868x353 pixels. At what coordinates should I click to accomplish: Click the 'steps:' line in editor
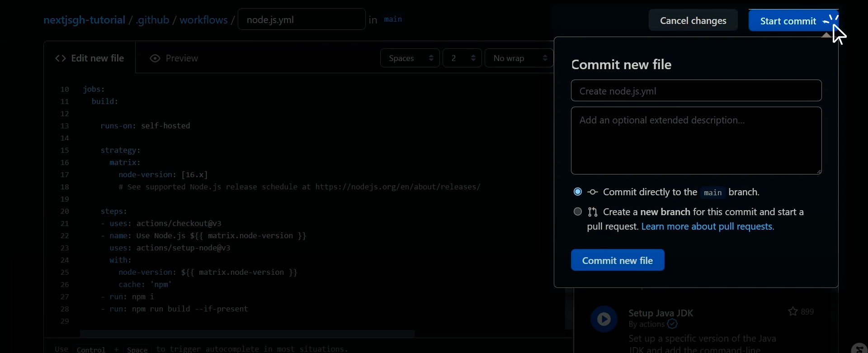pyautogui.click(x=113, y=211)
